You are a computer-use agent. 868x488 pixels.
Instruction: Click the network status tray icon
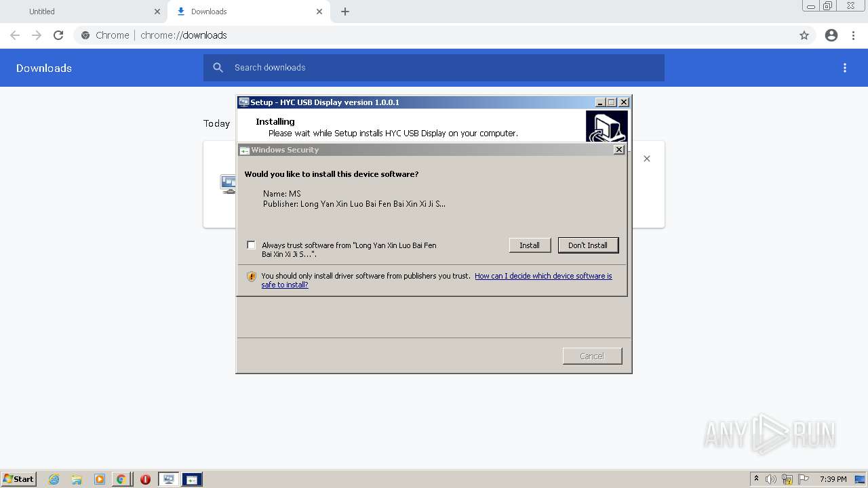pos(787,479)
